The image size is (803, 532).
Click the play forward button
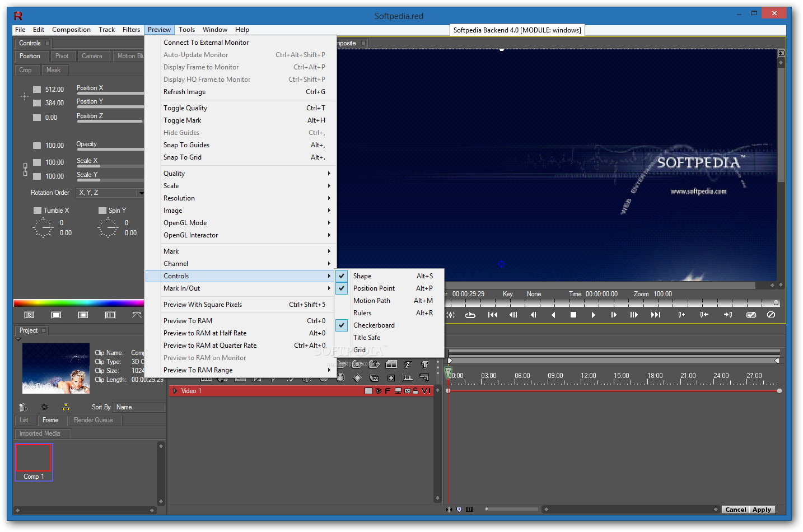(x=593, y=315)
